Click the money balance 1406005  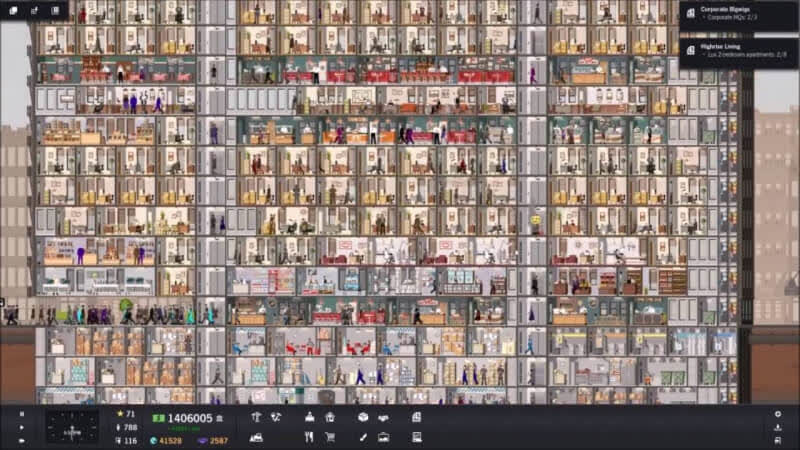[x=190, y=418]
